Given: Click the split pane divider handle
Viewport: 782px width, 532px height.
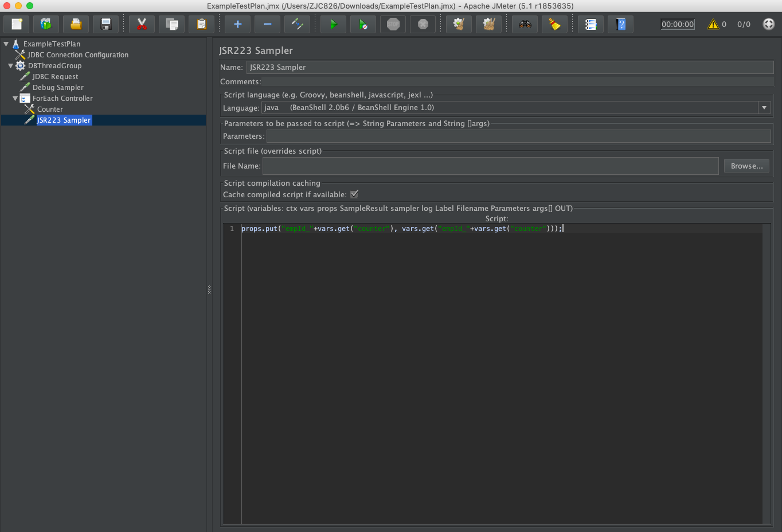Looking at the screenshot, I should pos(209,290).
